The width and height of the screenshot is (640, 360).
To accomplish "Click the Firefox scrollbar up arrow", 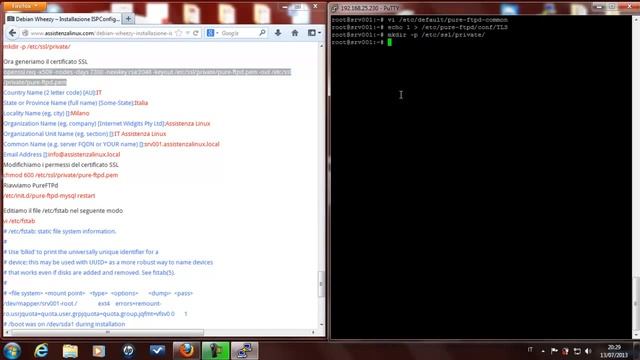I will (x=321, y=46).
